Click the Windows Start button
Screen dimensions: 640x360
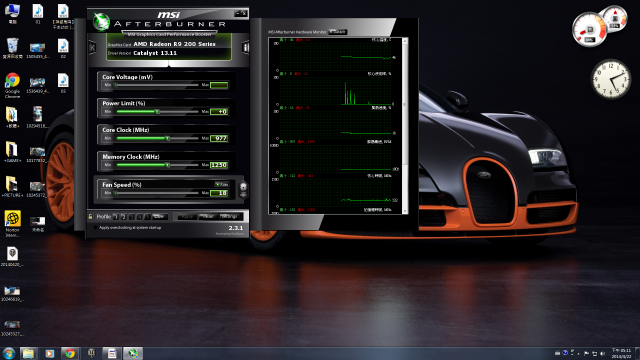pos(9,353)
